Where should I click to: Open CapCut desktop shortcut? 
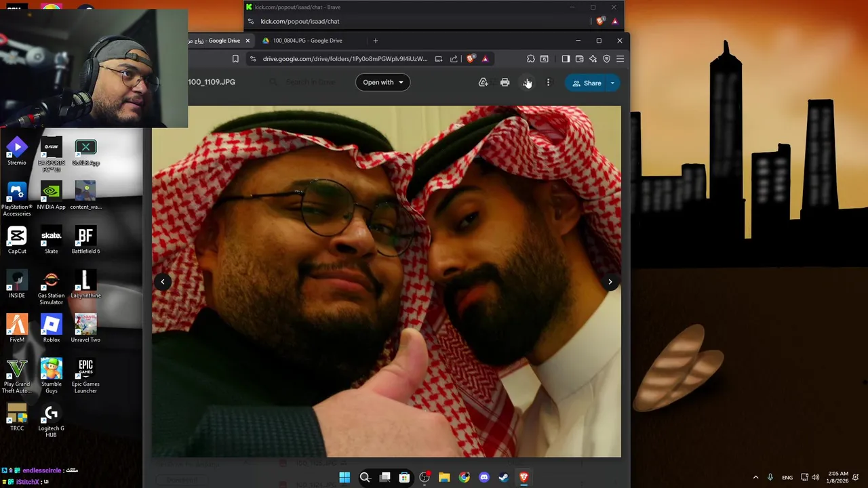(17, 241)
